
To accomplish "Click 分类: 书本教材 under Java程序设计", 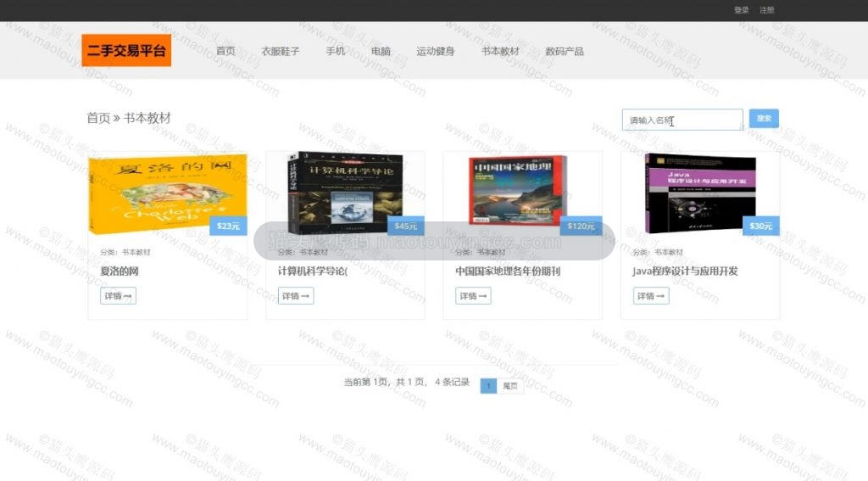I will coord(658,252).
